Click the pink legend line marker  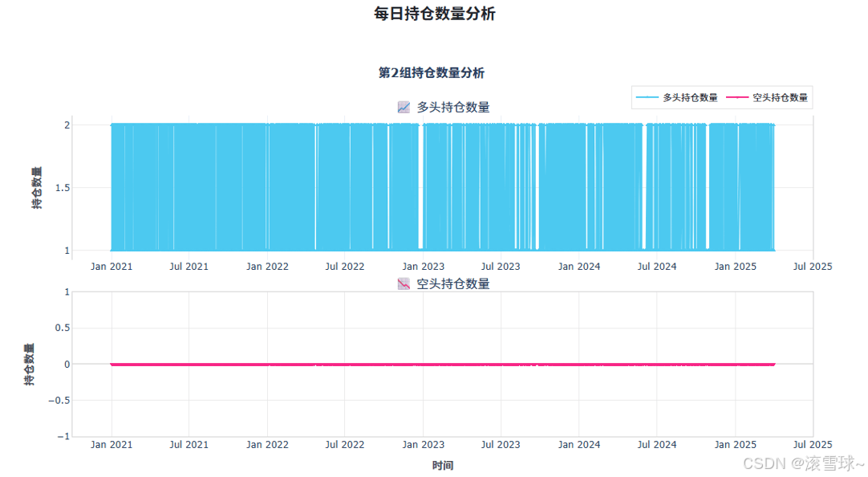point(736,97)
